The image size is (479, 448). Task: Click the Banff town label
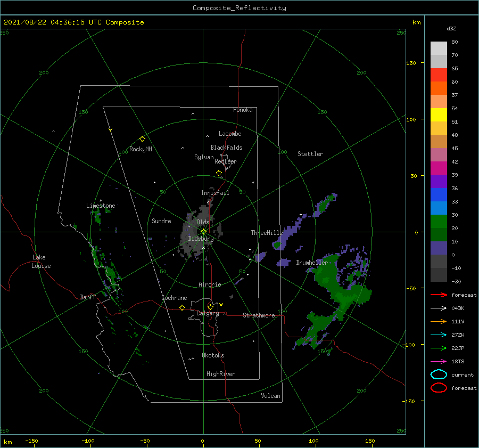[x=88, y=297]
